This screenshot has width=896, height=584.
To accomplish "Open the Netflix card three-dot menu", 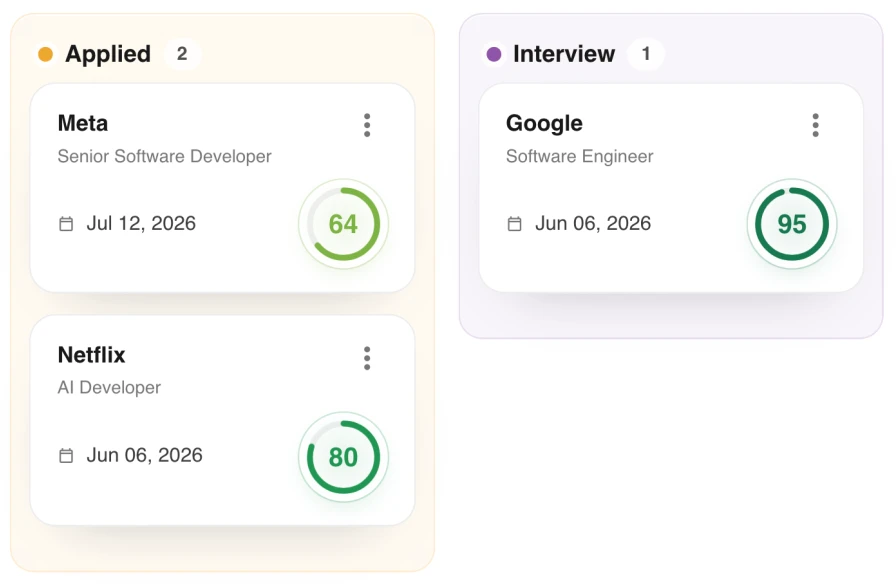I will click(x=367, y=358).
